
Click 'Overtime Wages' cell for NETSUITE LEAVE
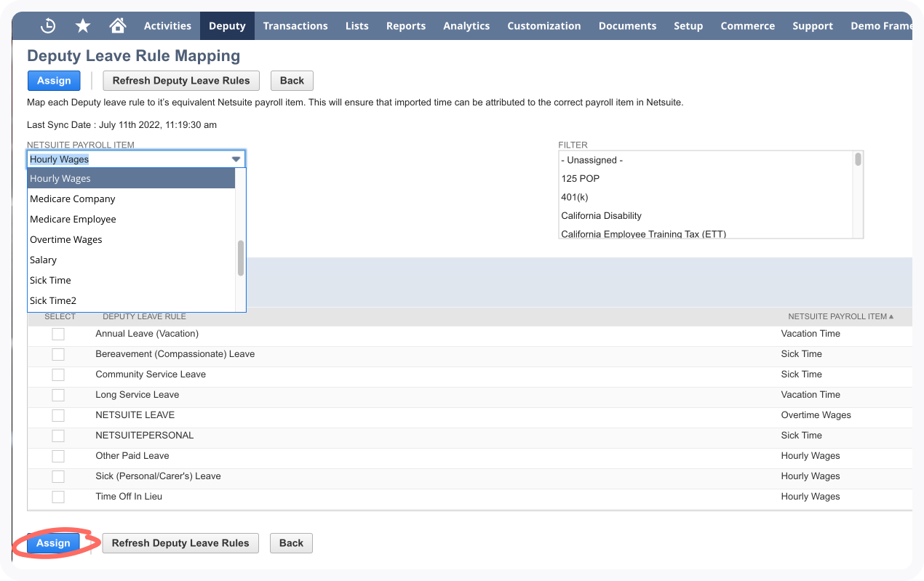click(x=816, y=415)
